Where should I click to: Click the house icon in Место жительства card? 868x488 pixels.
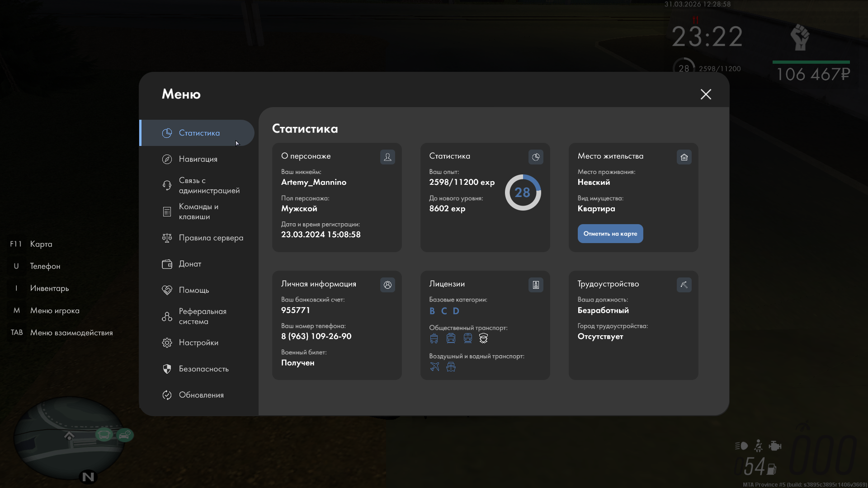pyautogui.click(x=684, y=157)
